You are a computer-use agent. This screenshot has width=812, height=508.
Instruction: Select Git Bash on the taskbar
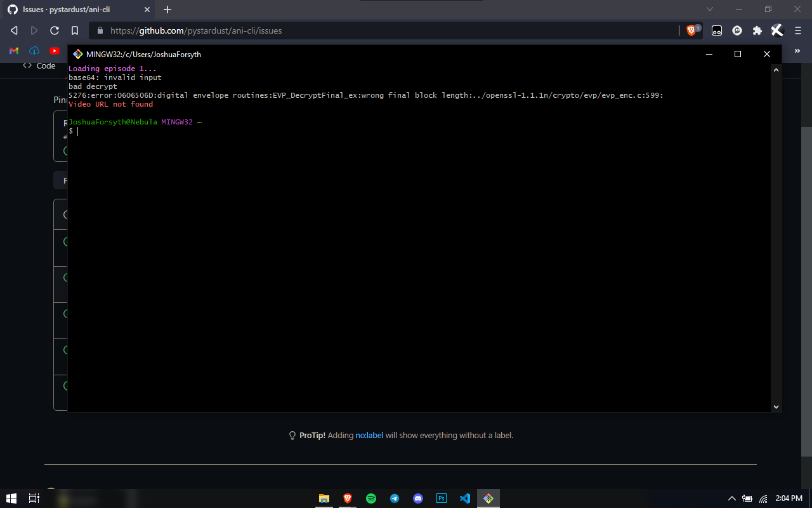tap(488, 498)
